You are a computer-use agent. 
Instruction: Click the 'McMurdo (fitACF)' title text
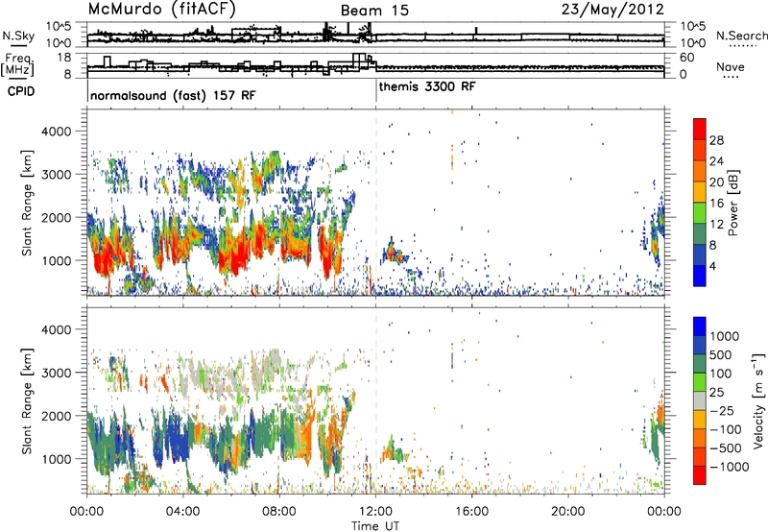click(162, 10)
